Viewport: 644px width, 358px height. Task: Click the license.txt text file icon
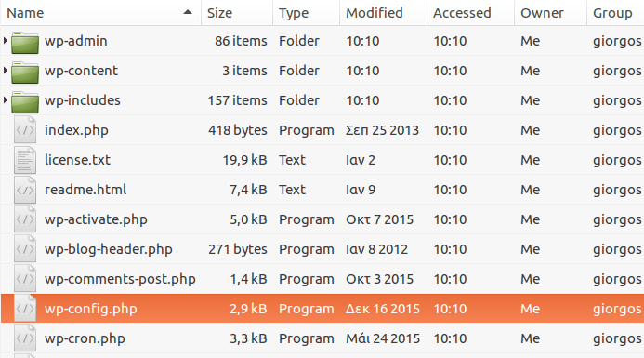pos(25,160)
